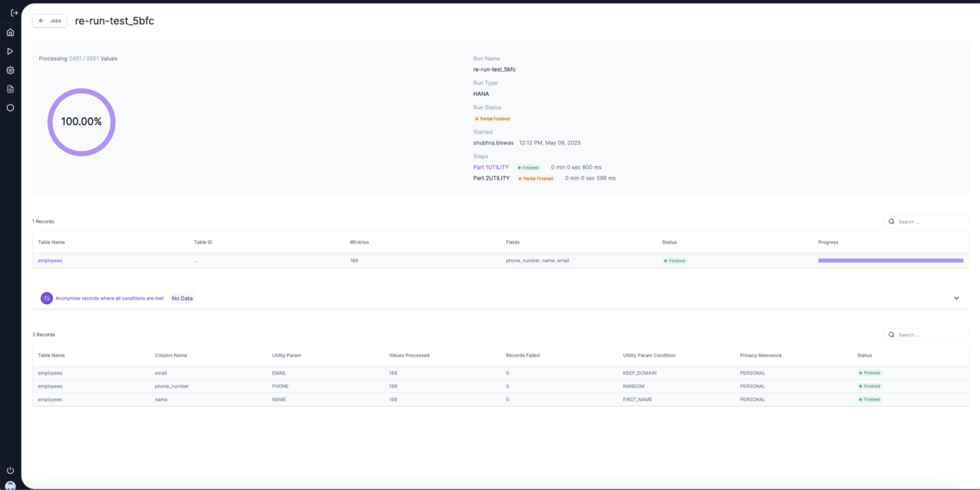Go back using the Jobs button
Screen dimensions: 980x490
pos(50,21)
